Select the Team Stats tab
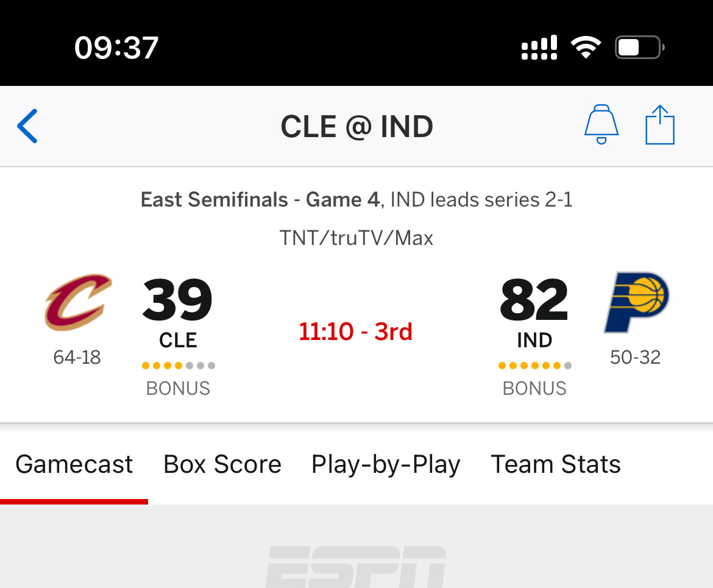Screen dimensions: 713x588 tap(556, 464)
